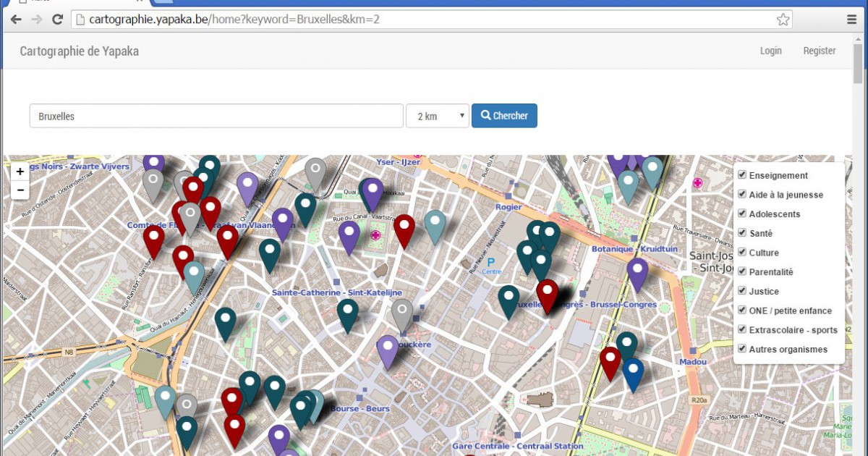Bookmark this page using the star icon
This screenshot has height=456, width=868.
pyautogui.click(x=783, y=20)
